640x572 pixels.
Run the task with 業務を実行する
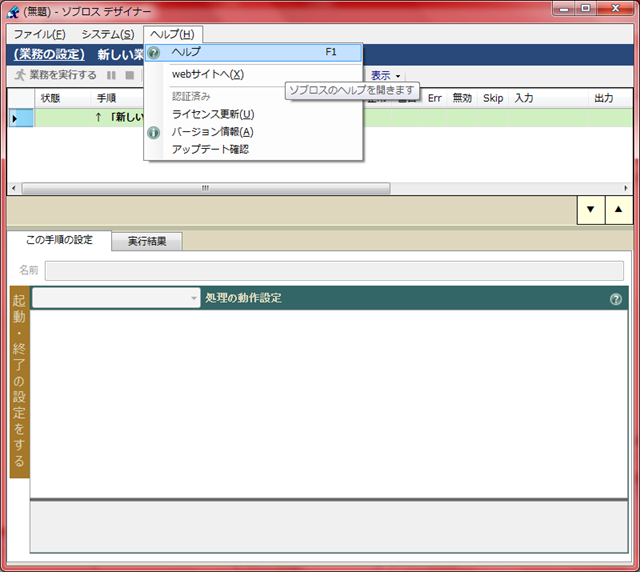[x=56, y=75]
